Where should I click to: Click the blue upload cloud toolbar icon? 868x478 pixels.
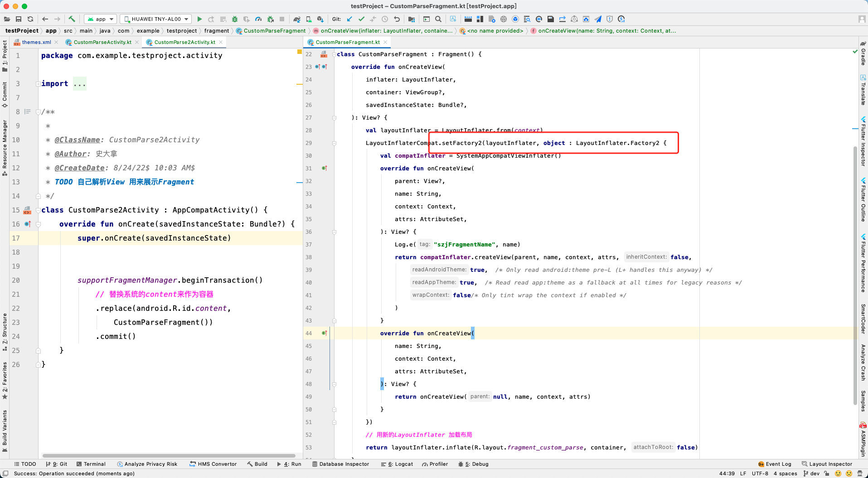tap(586, 19)
